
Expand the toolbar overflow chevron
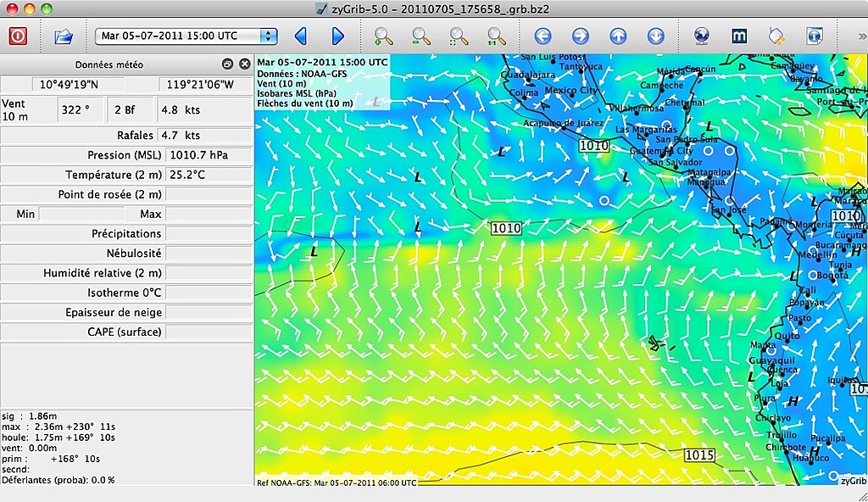[861, 36]
